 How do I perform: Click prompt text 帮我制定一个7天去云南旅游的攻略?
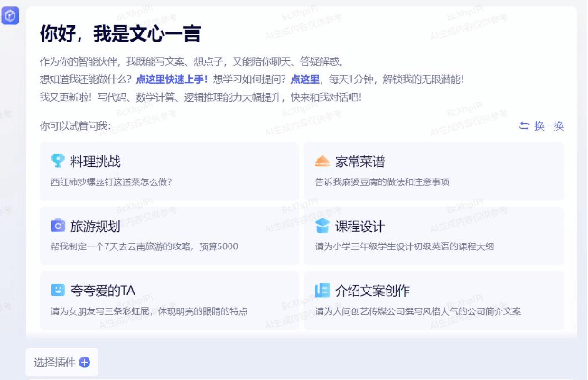point(121,246)
